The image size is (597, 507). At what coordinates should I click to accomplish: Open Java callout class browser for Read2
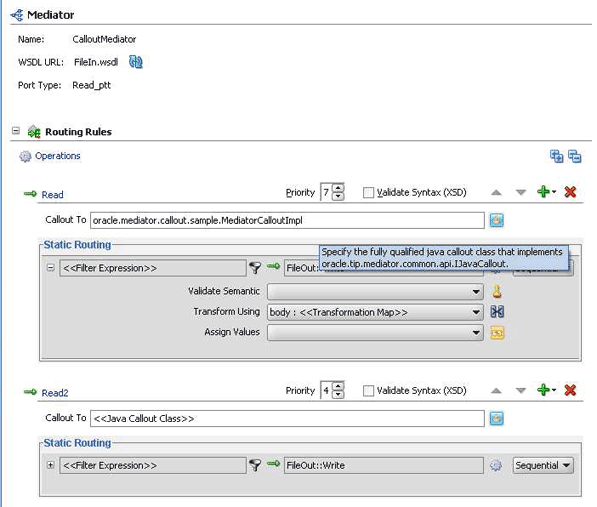pyautogui.click(x=496, y=418)
